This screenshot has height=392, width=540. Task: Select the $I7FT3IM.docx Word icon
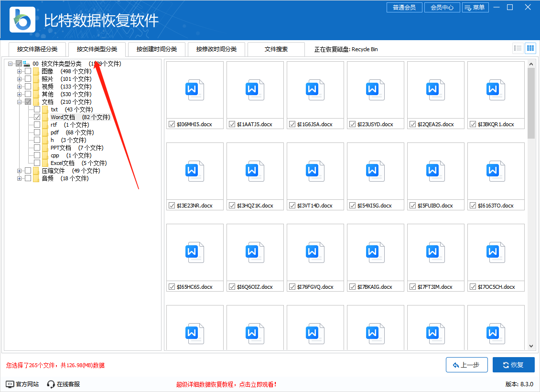pyautogui.click(x=436, y=252)
